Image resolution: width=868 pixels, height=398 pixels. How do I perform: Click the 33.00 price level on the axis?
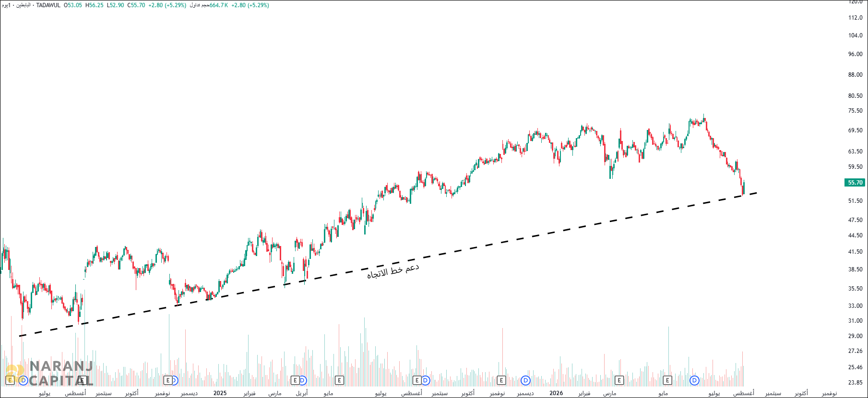[x=856, y=306]
